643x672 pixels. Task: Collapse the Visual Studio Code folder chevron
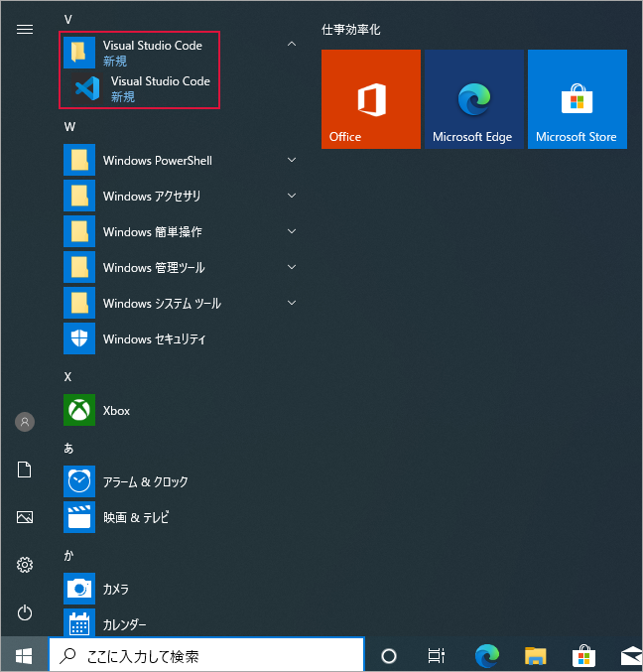(292, 44)
